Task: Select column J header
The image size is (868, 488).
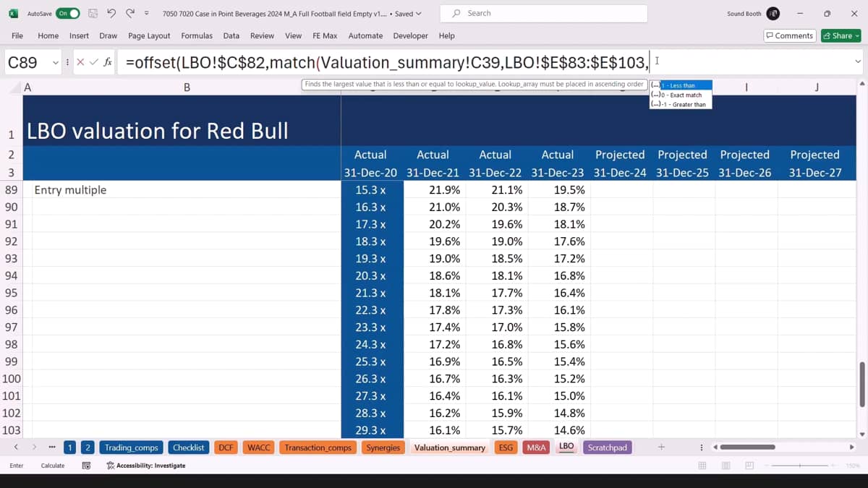Action: [817, 87]
